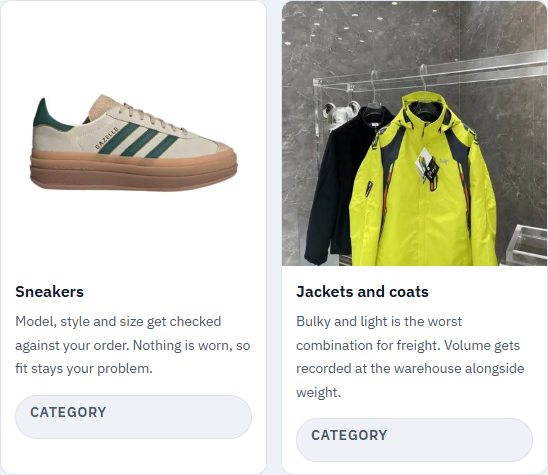Click the GAZELLE lettering on the shoe
Screen dimensions: 548x475
click(x=107, y=138)
